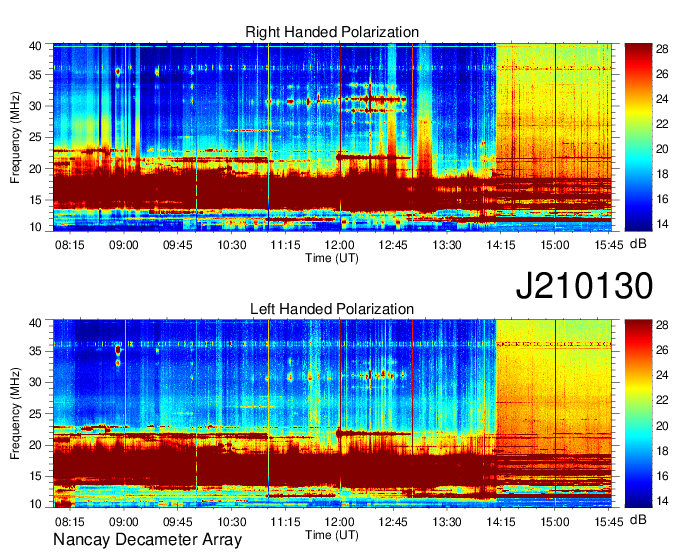Click the "13:30" time tick of the Left Handed plot
The width and height of the screenshot is (680, 552).
[x=447, y=522]
